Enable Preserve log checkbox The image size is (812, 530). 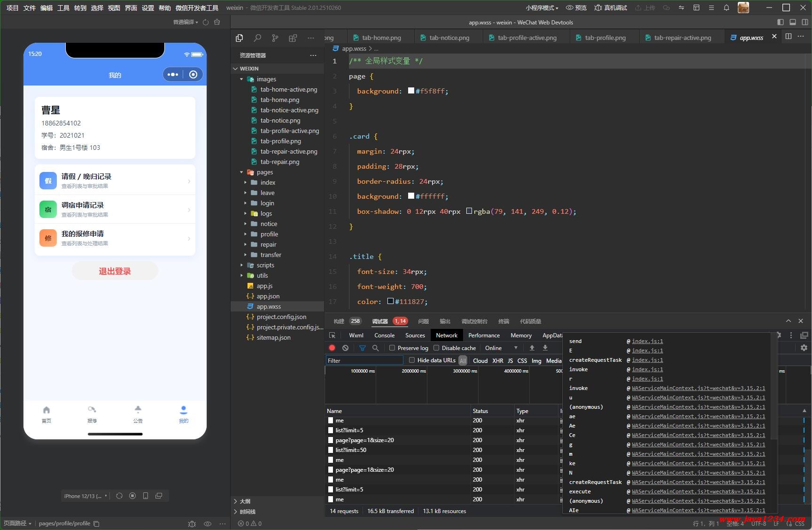click(x=392, y=348)
